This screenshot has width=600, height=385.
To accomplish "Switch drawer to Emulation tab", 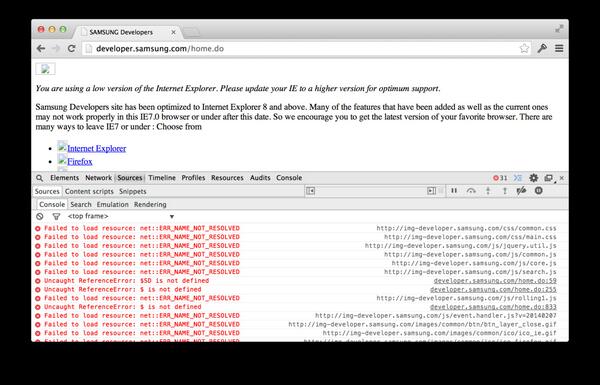I will tap(112, 204).
